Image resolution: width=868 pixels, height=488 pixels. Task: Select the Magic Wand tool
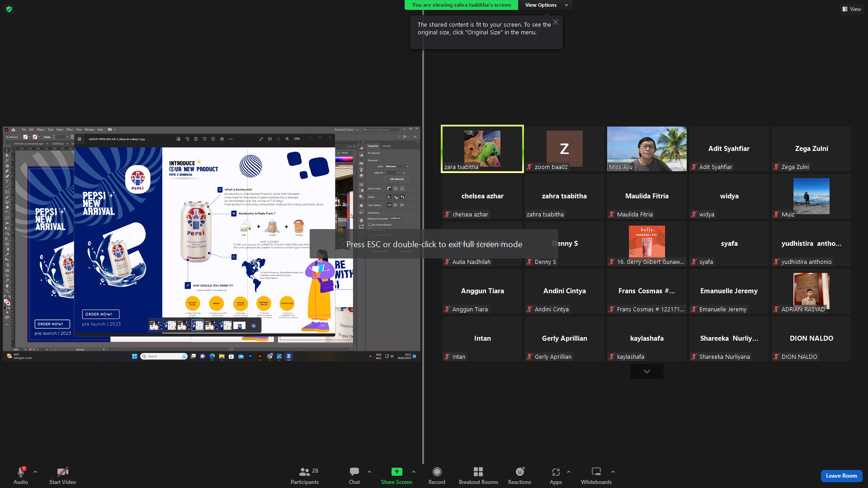click(x=7, y=160)
